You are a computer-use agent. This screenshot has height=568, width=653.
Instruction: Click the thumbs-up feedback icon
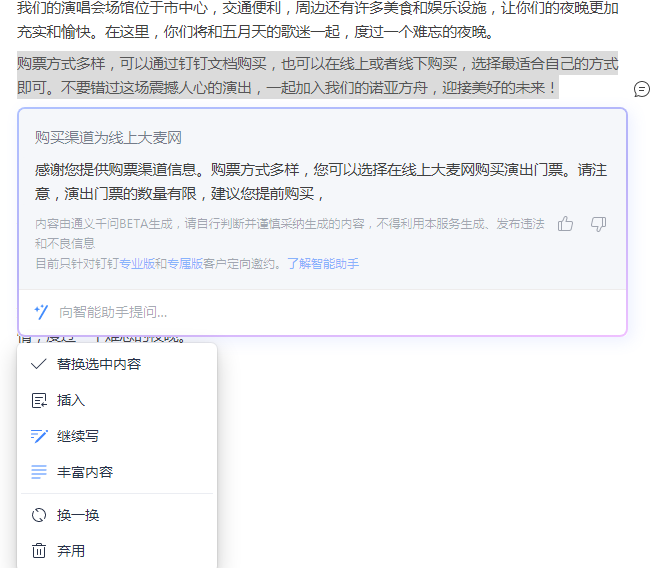pos(566,224)
